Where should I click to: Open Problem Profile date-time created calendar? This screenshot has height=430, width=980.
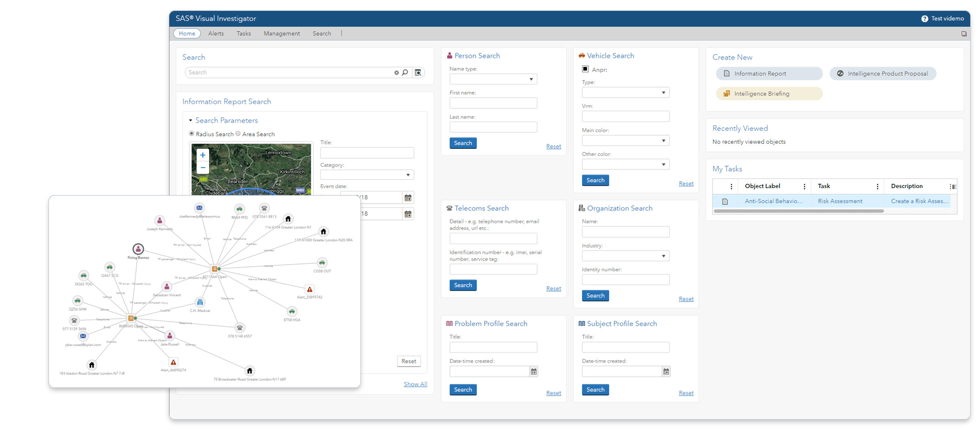coord(534,371)
